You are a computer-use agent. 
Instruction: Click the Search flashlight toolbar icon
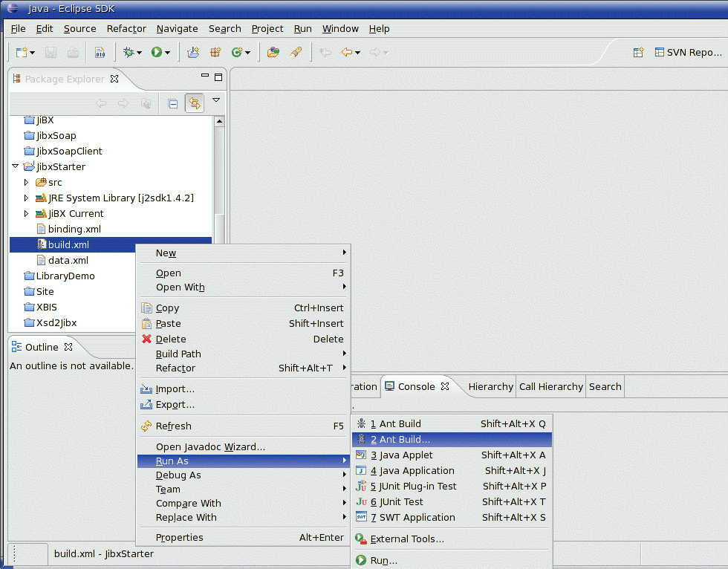(295, 52)
